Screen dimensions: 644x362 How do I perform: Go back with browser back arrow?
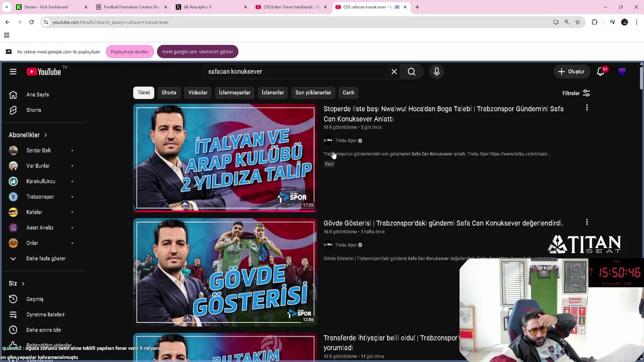8,22
